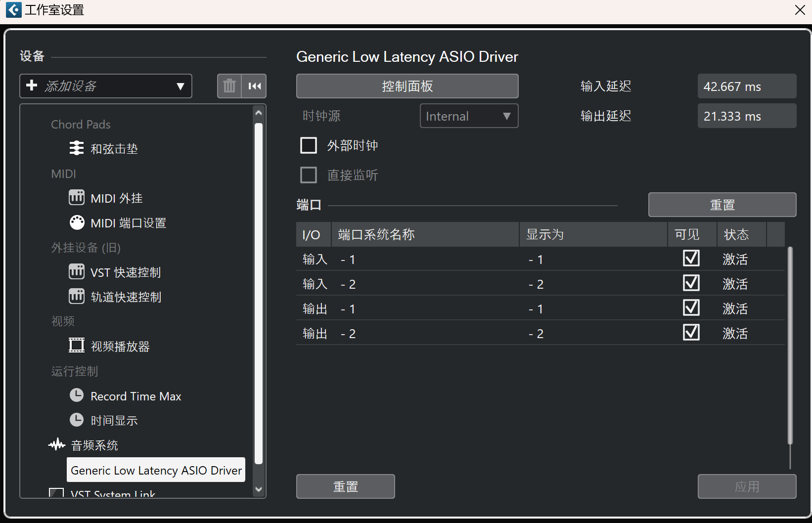Open the 添加设备 dropdown
The height and width of the screenshot is (523, 812).
pyautogui.click(x=105, y=86)
